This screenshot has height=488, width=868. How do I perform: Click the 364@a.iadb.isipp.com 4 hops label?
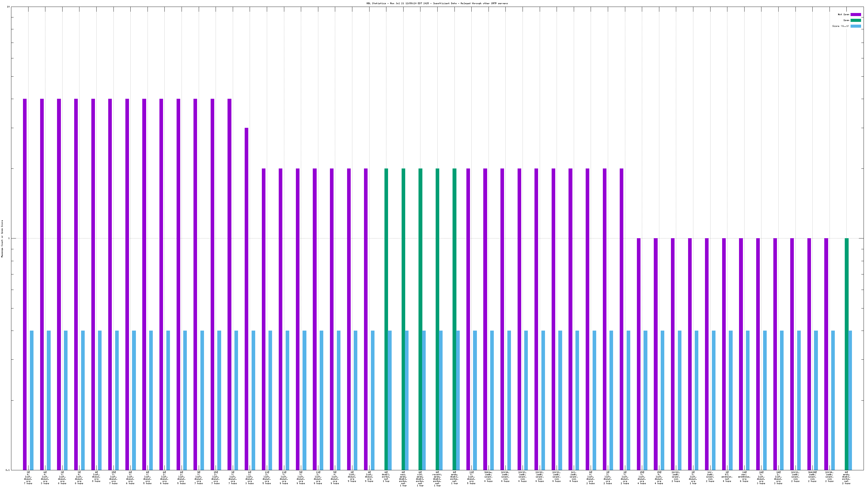(488, 477)
